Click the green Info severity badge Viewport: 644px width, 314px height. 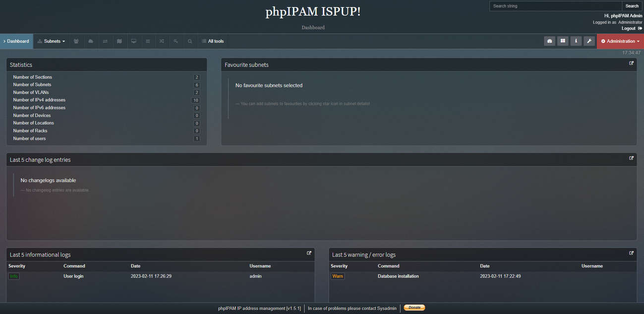[x=14, y=276]
